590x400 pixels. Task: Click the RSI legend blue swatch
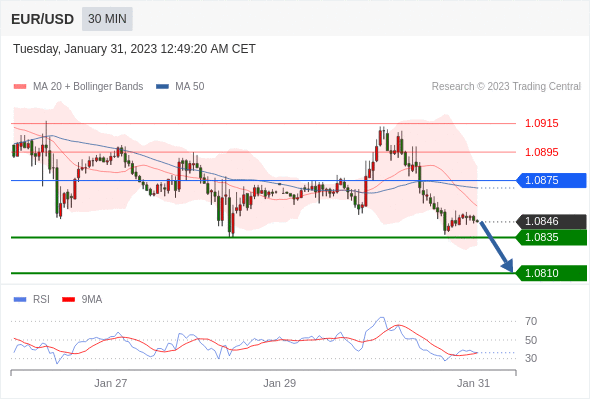(x=20, y=300)
